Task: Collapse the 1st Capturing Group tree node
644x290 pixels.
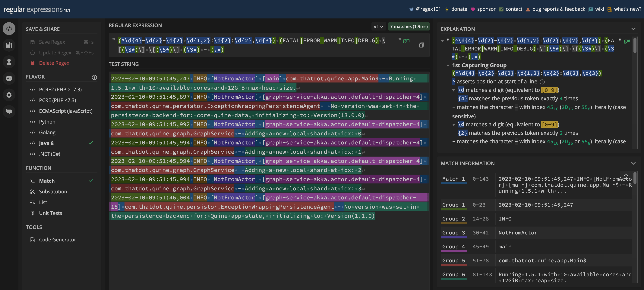Action: point(448,66)
